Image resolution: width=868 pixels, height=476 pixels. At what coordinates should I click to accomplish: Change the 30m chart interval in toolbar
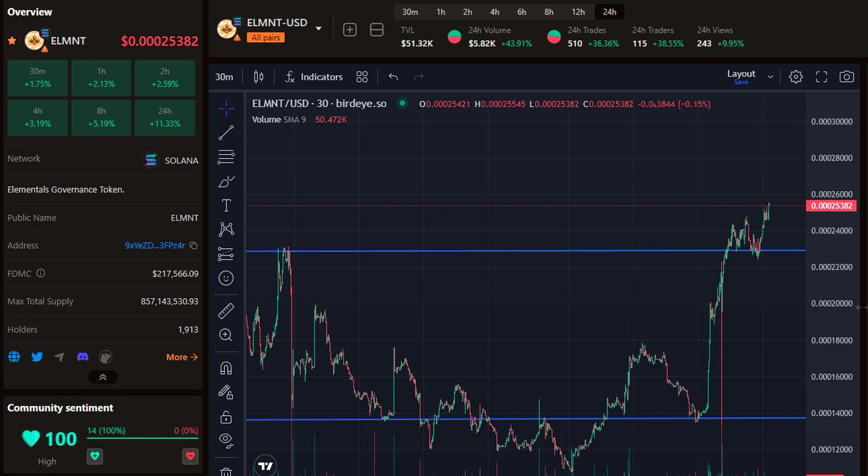(224, 77)
